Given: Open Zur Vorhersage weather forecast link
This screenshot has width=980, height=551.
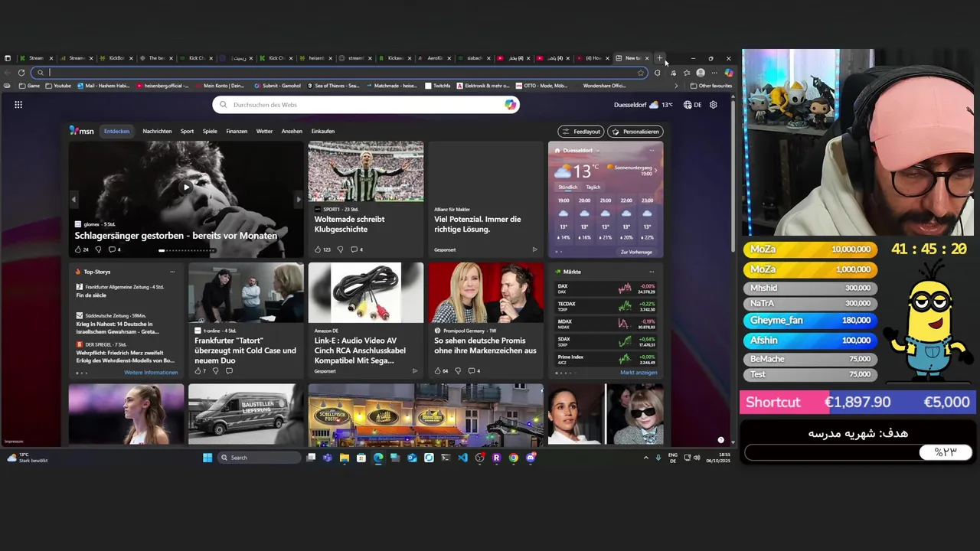Looking at the screenshot, I should (636, 252).
